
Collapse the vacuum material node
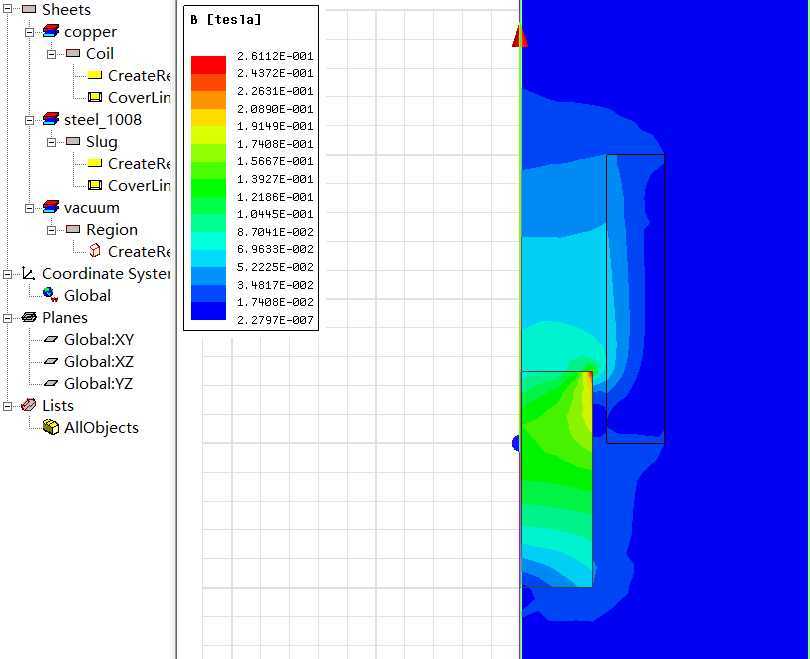30,208
